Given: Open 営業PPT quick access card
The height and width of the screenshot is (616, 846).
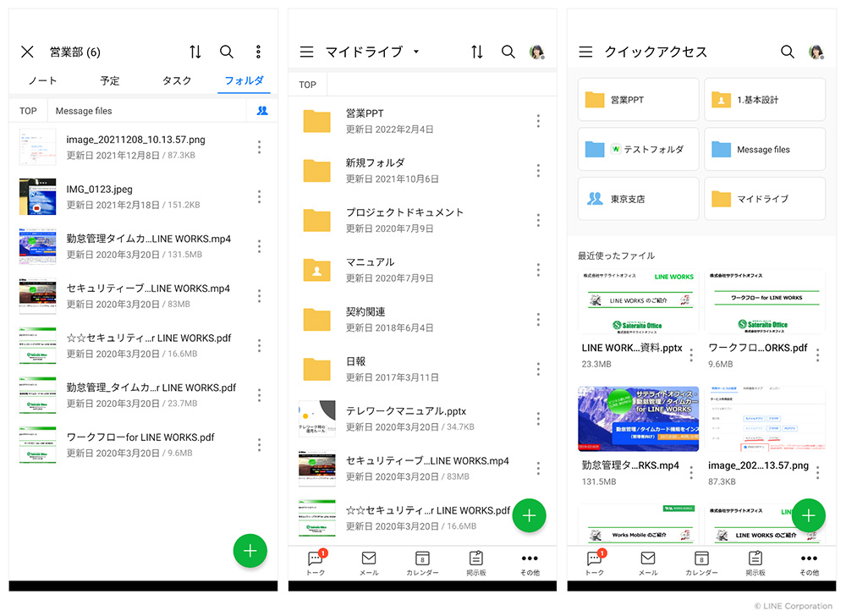Looking at the screenshot, I should pyautogui.click(x=638, y=100).
